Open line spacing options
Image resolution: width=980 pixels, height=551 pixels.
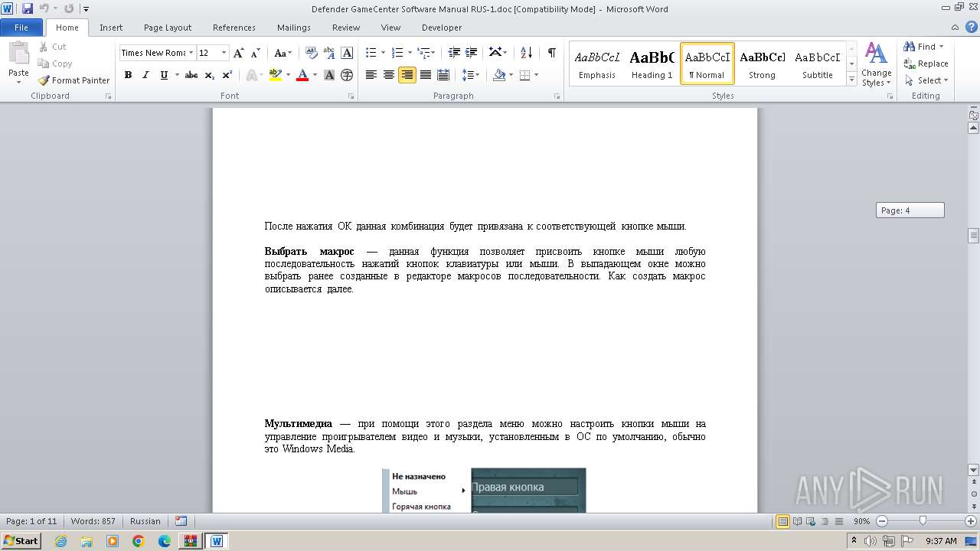coord(470,75)
